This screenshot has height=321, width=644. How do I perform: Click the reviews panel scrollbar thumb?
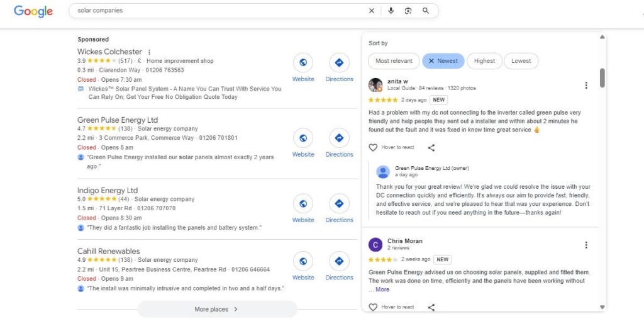pyautogui.click(x=602, y=78)
